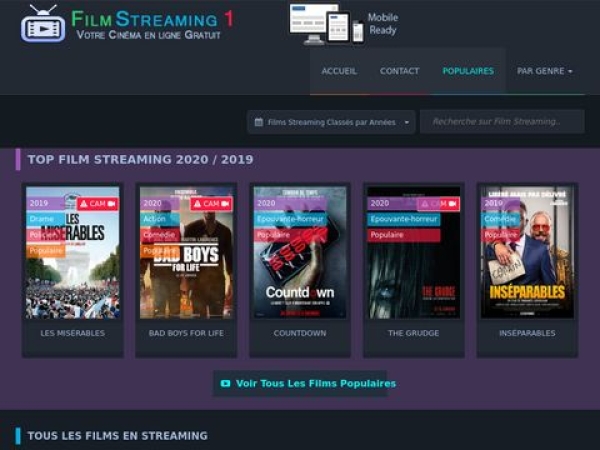
Task: Open the Inséparables title link
Action: [527, 333]
